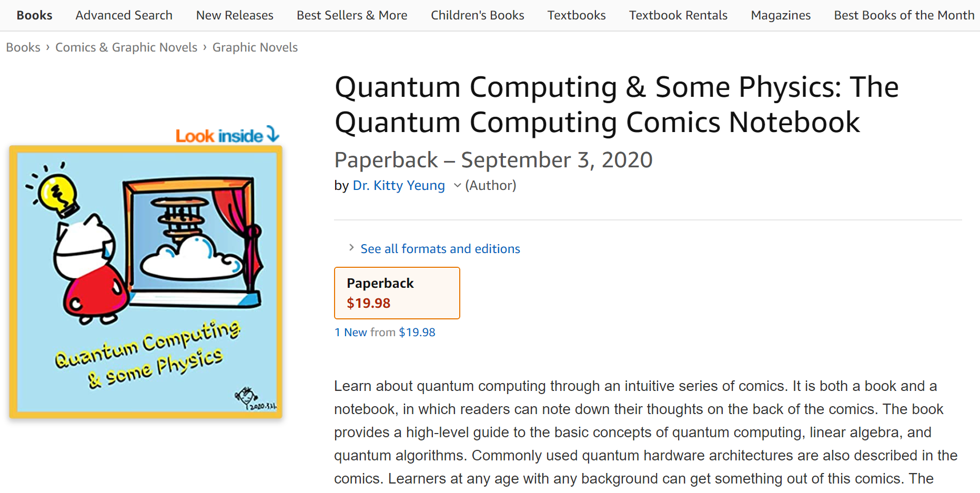
Task: Click the Books breadcrumb link
Action: (23, 47)
